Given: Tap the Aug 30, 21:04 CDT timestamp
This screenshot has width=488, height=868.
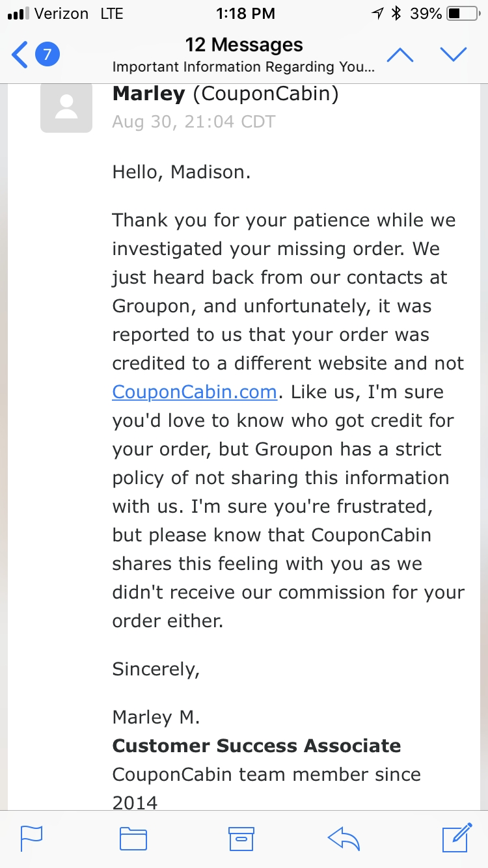Looking at the screenshot, I should click(x=194, y=122).
